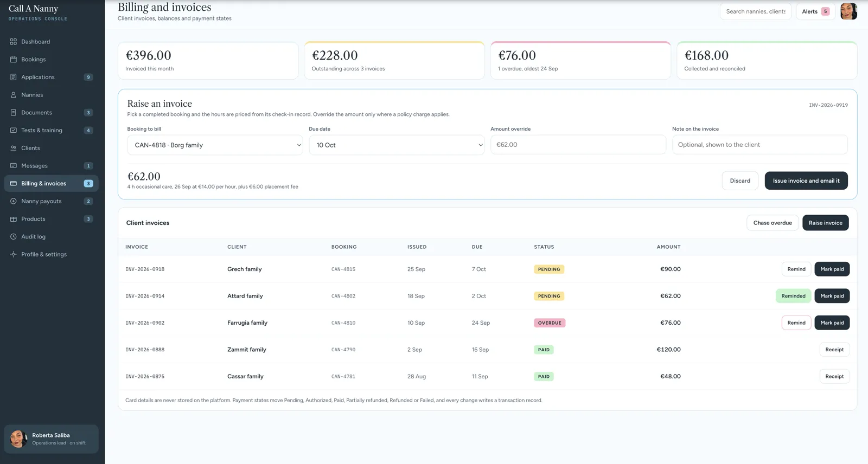
Task: Click the top-right user avatar
Action: pyautogui.click(x=848, y=11)
